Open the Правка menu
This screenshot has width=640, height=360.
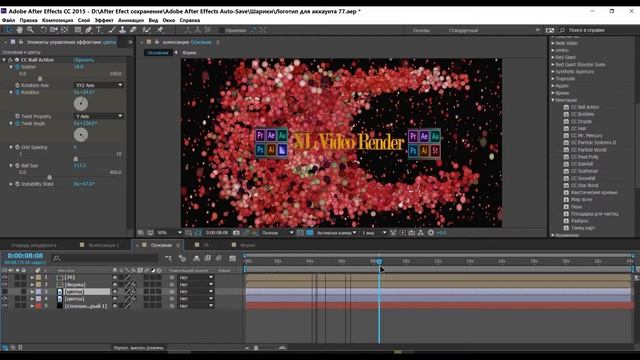coord(28,20)
